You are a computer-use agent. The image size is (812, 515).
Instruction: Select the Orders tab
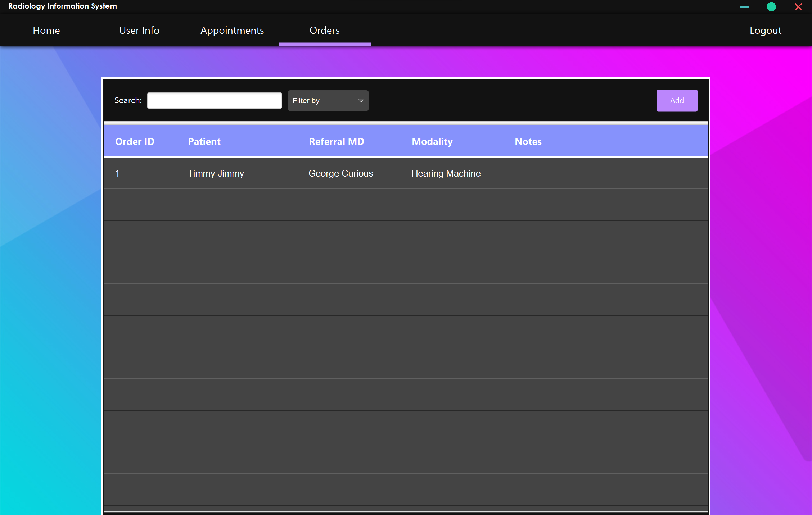[325, 31]
